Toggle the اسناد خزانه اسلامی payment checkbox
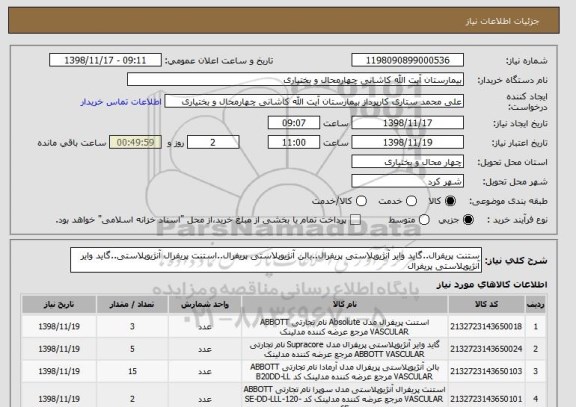The image size is (576, 407). click(355, 220)
